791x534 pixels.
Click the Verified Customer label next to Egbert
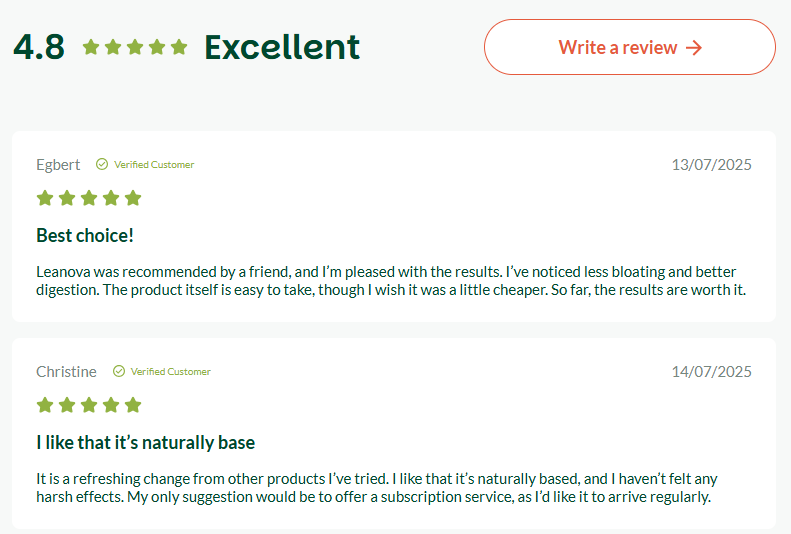(x=154, y=165)
